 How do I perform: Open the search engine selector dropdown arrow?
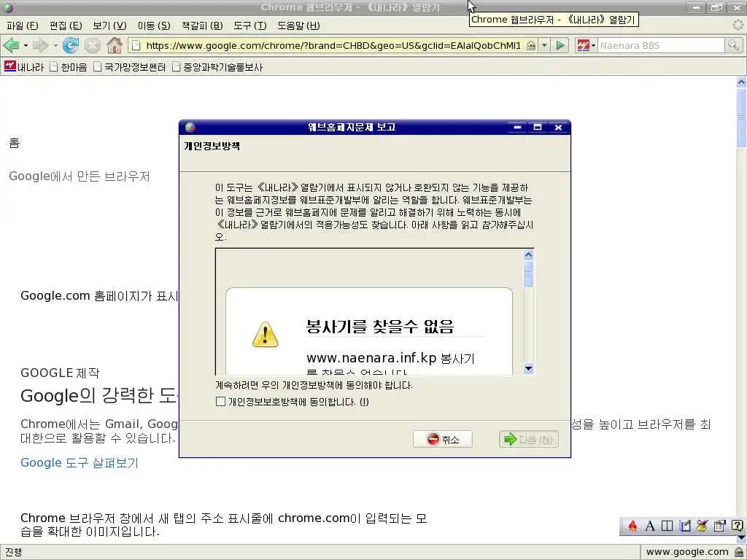point(593,46)
